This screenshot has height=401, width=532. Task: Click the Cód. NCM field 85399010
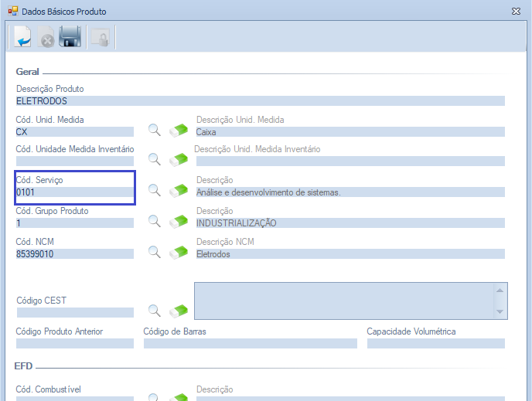point(75,254)
